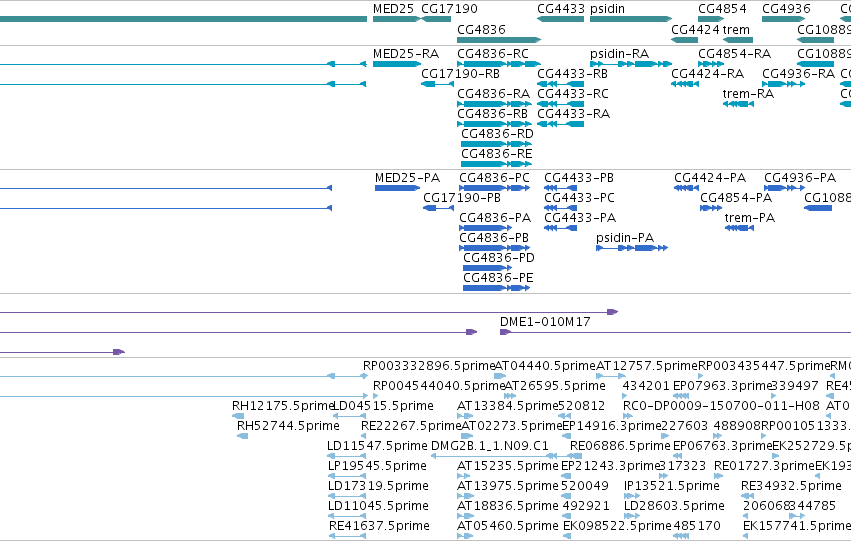Open EST RC0-DP0009-150700-011-H08
Screen dimensions: 851x541
721,406
